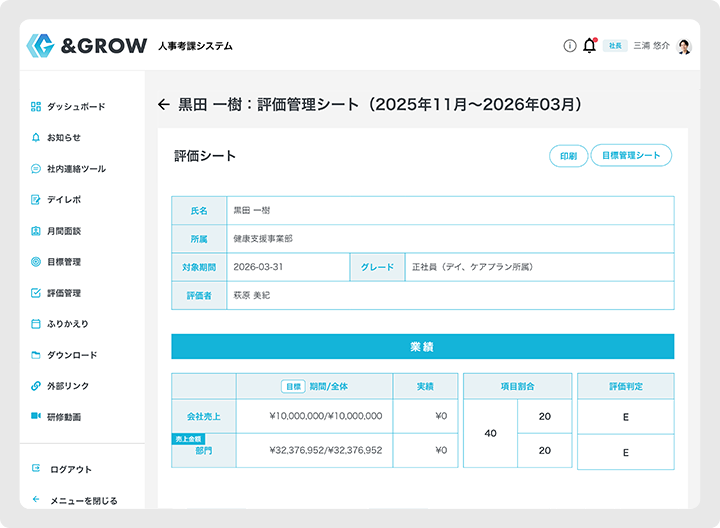720x528 pixels.
Task: Click user name 三浦 悠介
Action: pyautogui.click(x=652, y=45)
